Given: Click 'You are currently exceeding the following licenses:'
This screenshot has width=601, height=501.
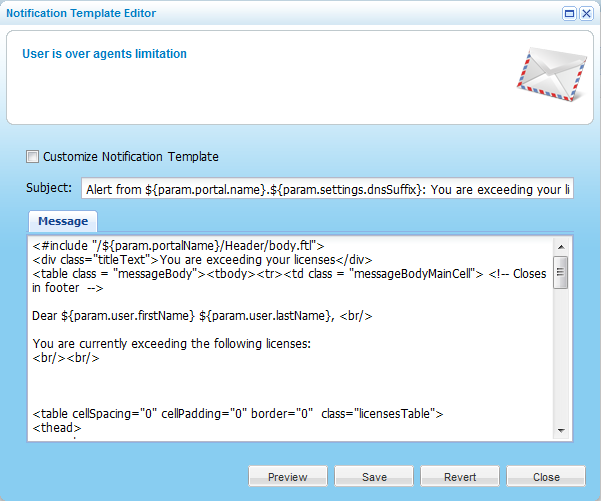Looking at the screenshot, I should pyautogui.click(x=172, y=344).
